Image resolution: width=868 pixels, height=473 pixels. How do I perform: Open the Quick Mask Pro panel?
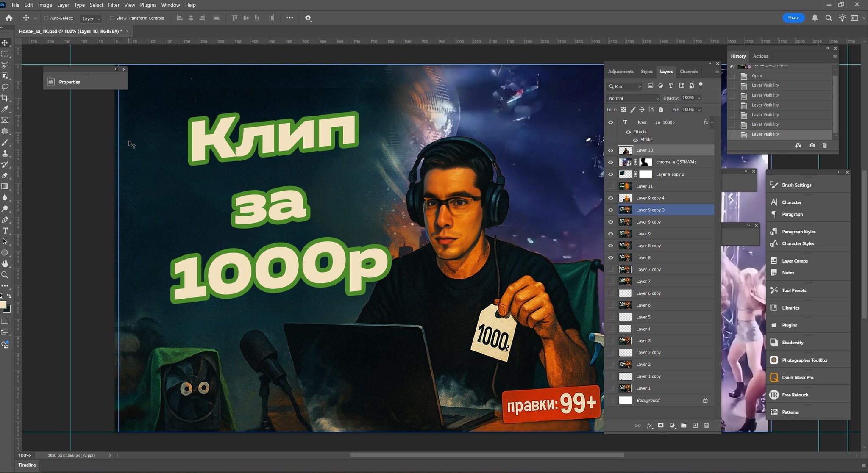pos(797,377)
